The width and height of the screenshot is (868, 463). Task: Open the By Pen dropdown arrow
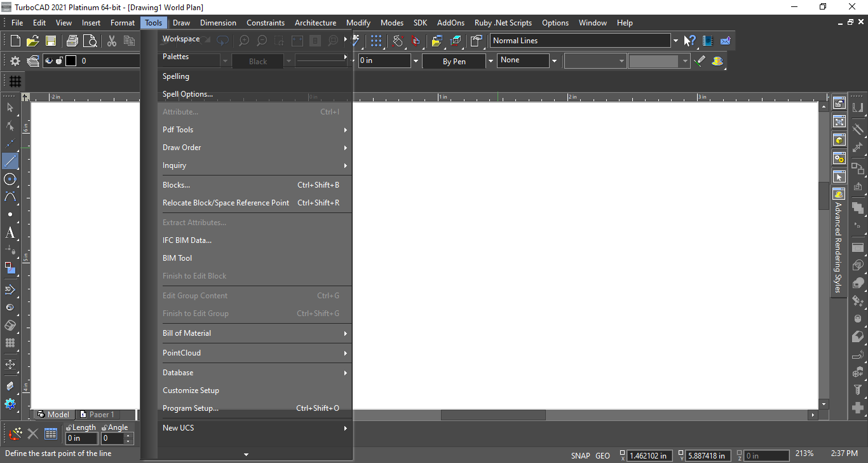click(x=490, y=61)
